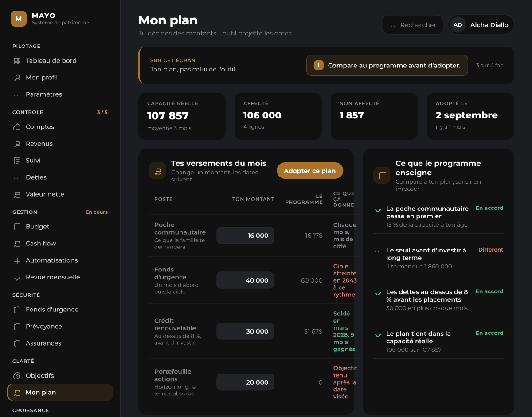Click the Assurances shield icon

[17, 343]
